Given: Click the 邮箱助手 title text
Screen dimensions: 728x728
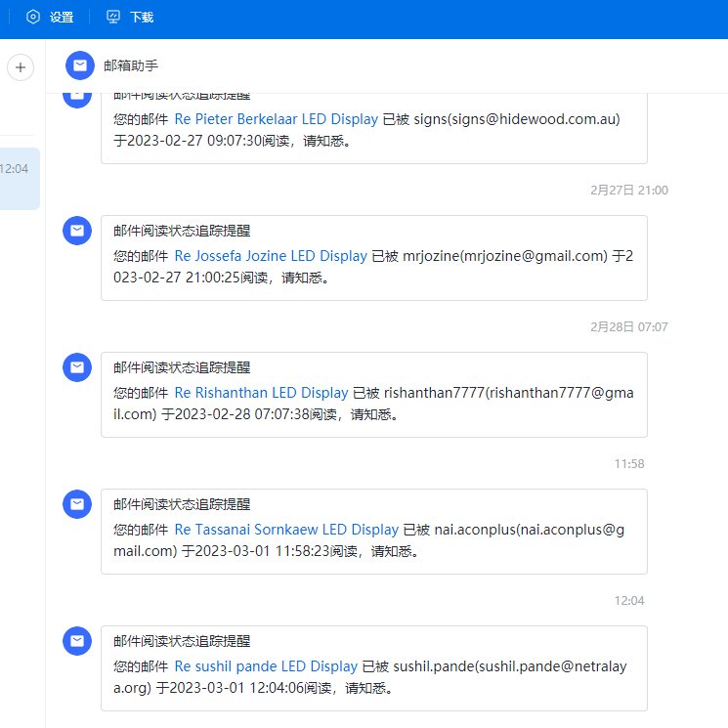Looking at the screenshot, I should coord(131,65).
